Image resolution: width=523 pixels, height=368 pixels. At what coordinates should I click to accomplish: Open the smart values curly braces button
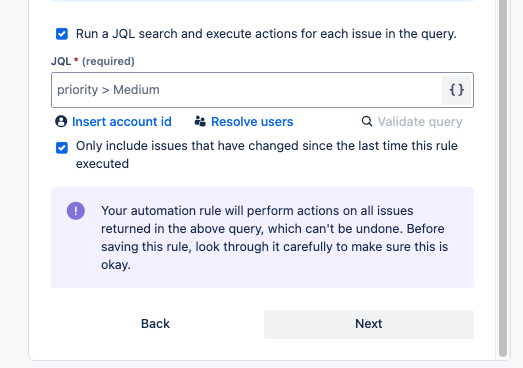[x=456, y=90]
